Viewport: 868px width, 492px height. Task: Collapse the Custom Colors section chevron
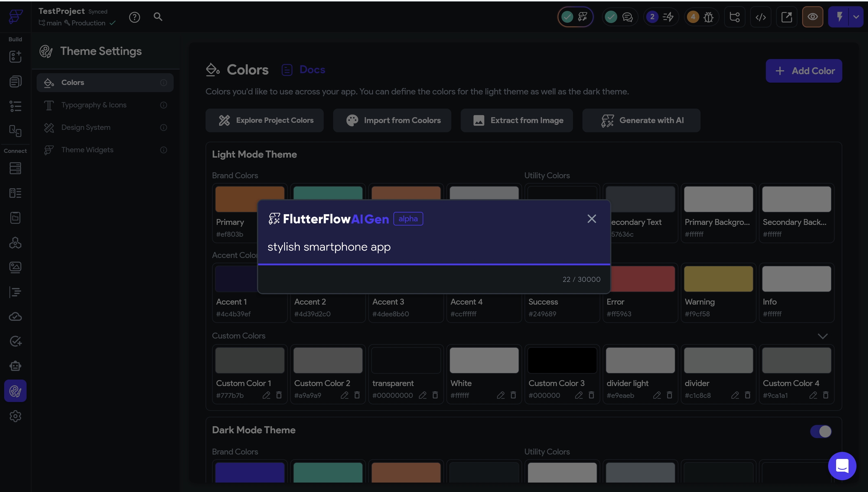click(822, 336)
